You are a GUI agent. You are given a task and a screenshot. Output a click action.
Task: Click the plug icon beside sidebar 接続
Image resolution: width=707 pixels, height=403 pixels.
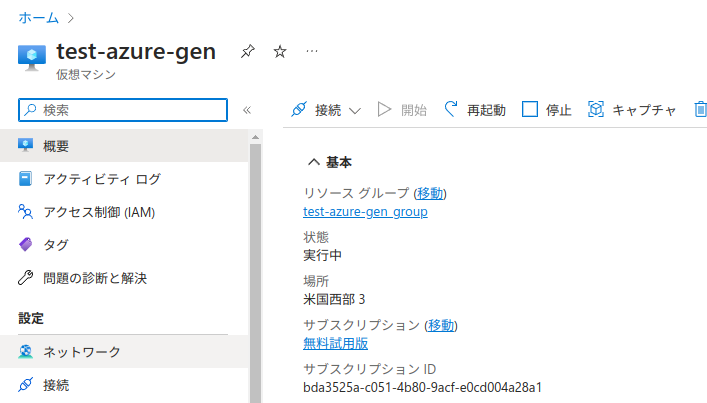tap(25, 385)
